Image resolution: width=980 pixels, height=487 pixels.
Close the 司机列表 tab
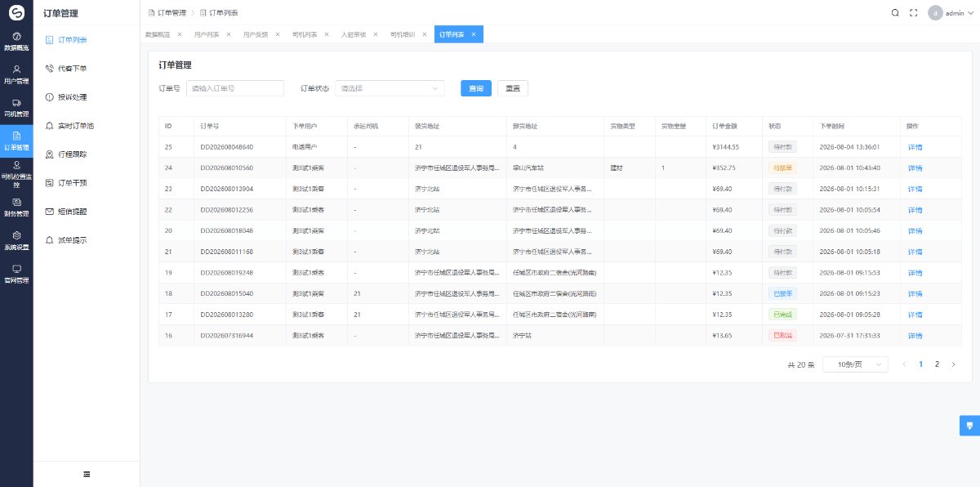(x=326, y=34)
